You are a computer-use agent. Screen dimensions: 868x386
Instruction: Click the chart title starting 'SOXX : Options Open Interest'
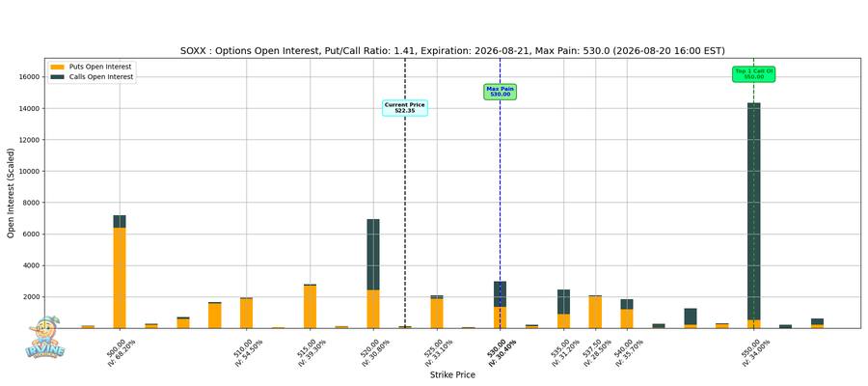[452, 51]
